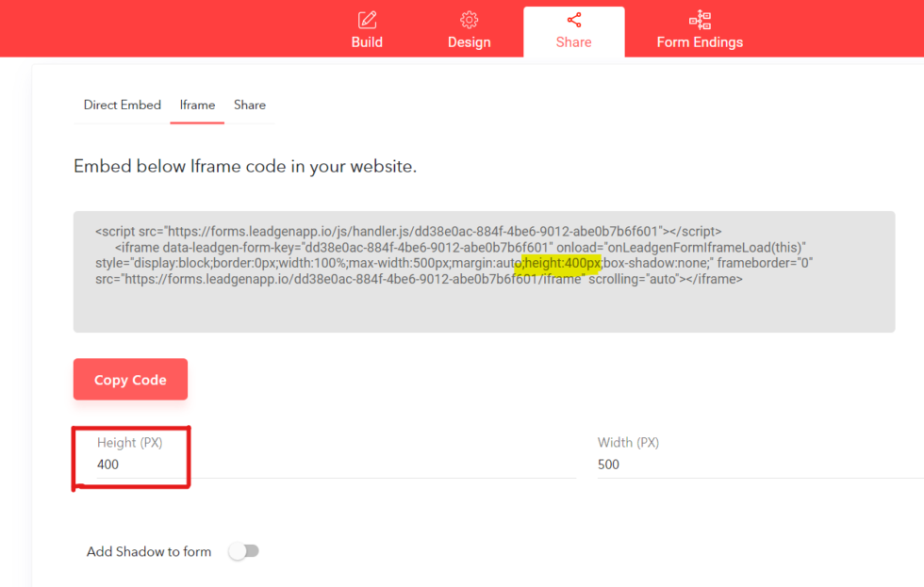Click the red-outlined Height box
924x587 pixels.
coord(131,457)
